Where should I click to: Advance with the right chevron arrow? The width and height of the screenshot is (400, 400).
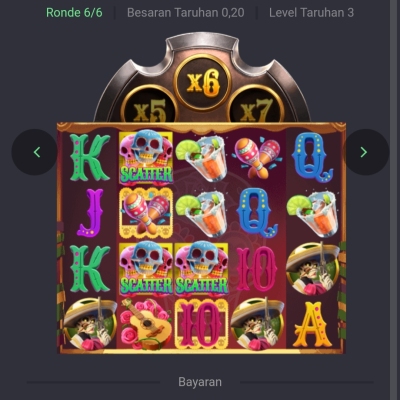365,152
